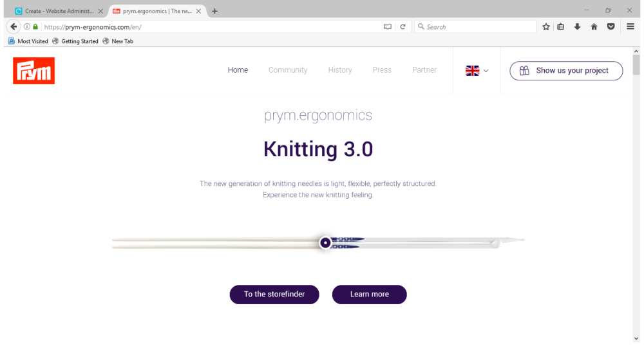Restore down the browser window
Screen dimensions: 644x346
pyautogui.click(x=608, y=10)
